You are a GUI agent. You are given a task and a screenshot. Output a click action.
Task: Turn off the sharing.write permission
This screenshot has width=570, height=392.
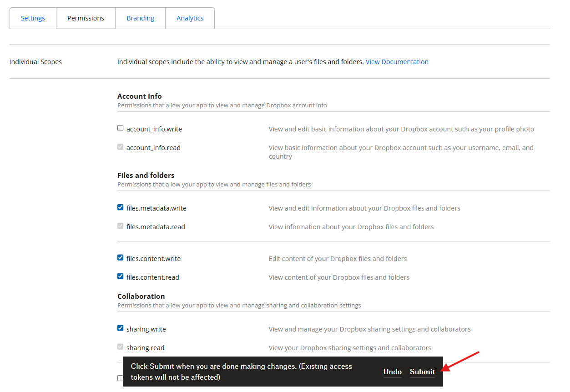point(121,328)
